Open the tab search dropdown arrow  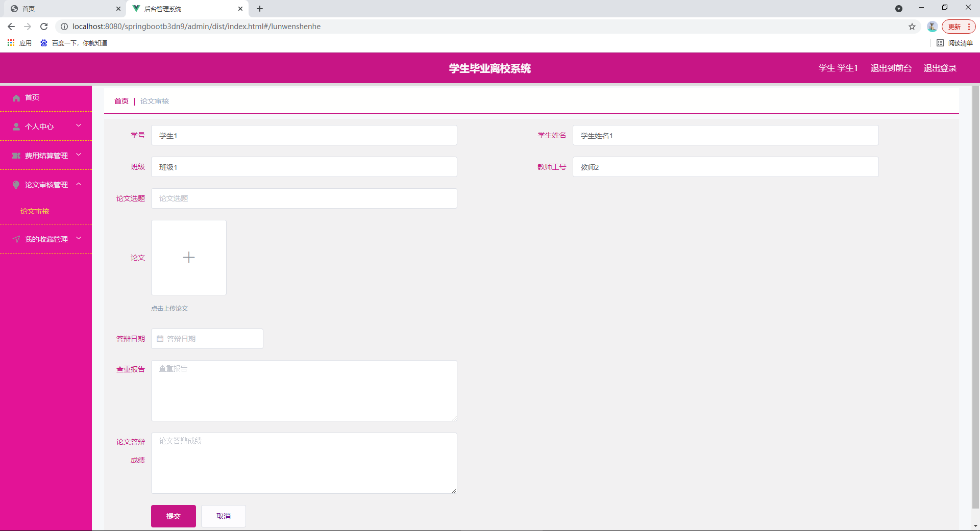[x=899, y=9]
